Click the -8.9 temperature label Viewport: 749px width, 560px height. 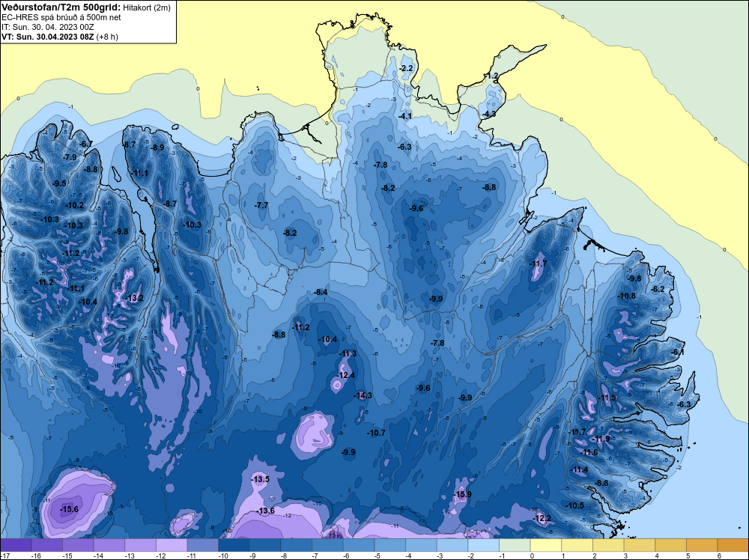[x=157, y=147]
